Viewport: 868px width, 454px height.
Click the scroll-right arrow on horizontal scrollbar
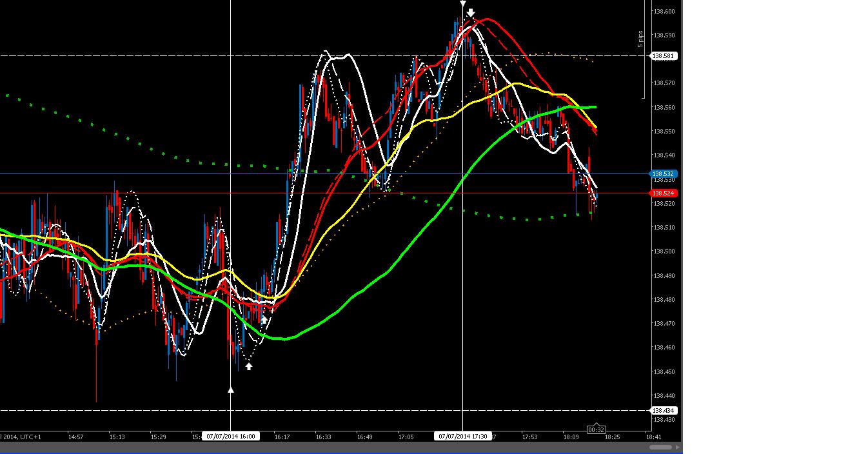[677, 446]
